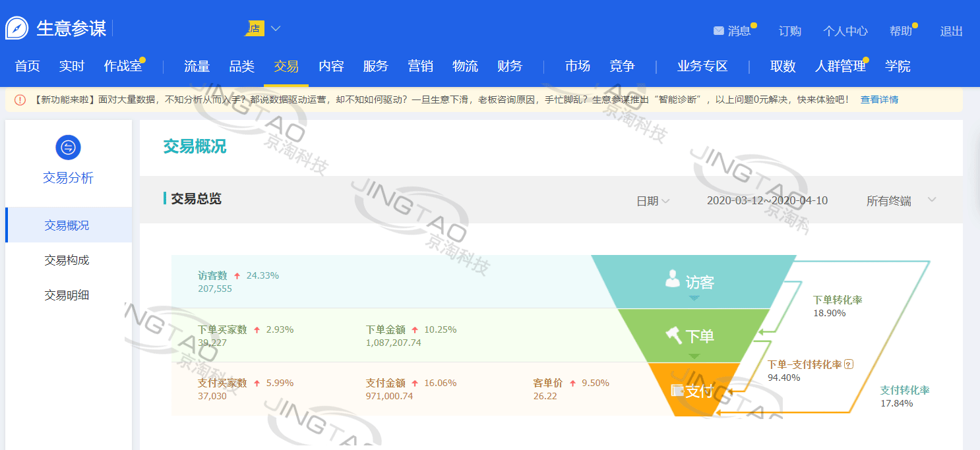Click the 访客 person icon in funnel
Viewport: 980px width, 450px height.
672,279
